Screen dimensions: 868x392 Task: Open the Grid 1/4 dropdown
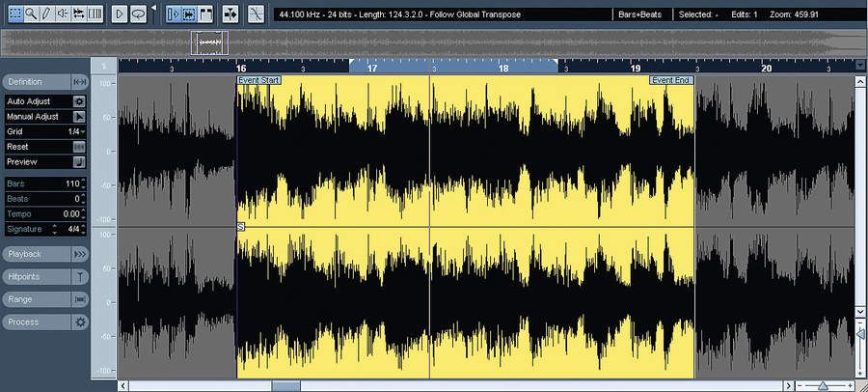(76, 132)
